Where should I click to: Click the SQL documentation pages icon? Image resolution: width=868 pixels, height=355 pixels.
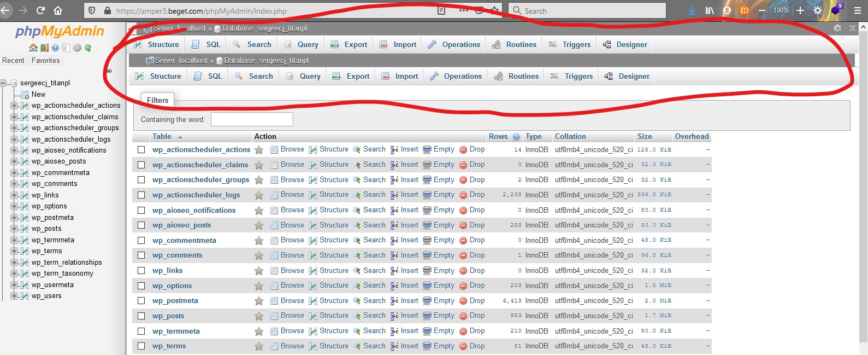[66, 48]
